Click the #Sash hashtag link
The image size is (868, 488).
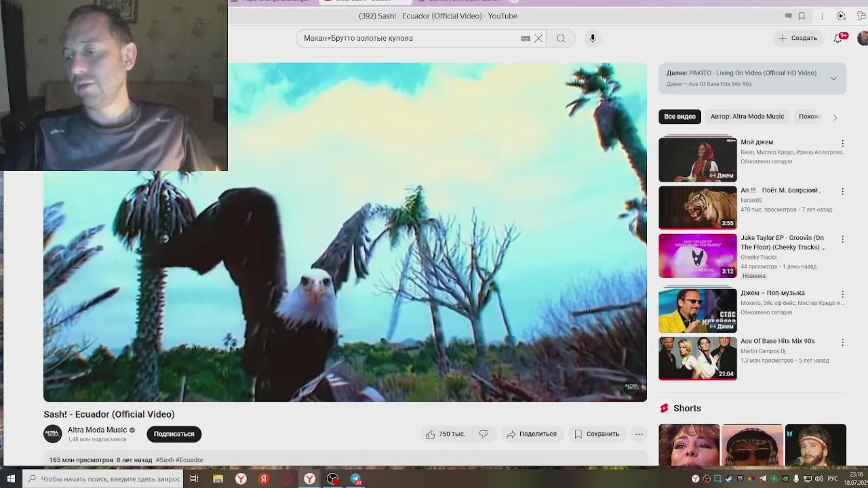165,460
